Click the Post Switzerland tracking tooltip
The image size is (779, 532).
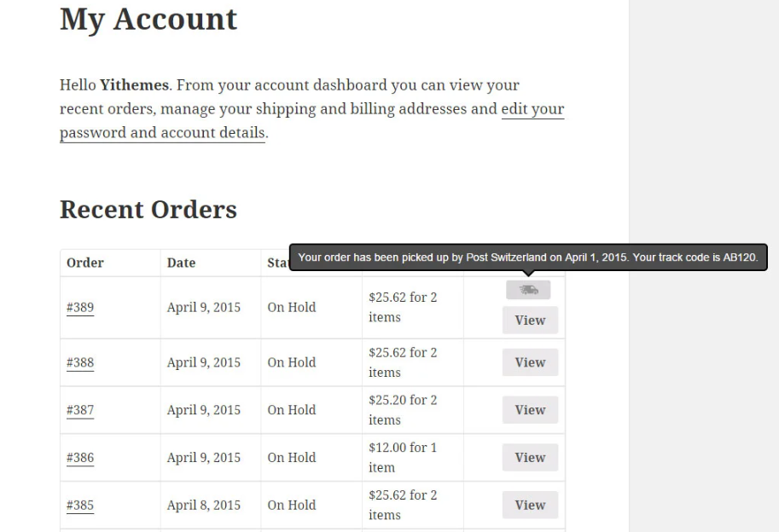click(529, 257)
